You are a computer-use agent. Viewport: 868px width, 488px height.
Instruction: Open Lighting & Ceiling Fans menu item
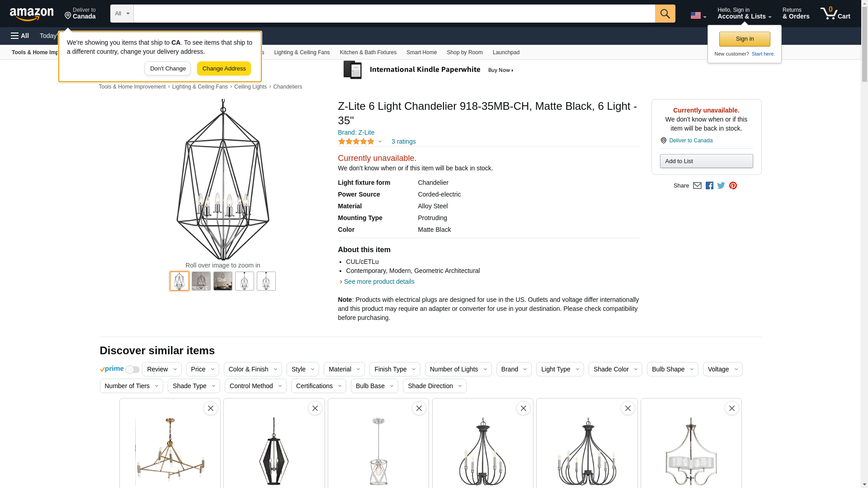[302, 52]
